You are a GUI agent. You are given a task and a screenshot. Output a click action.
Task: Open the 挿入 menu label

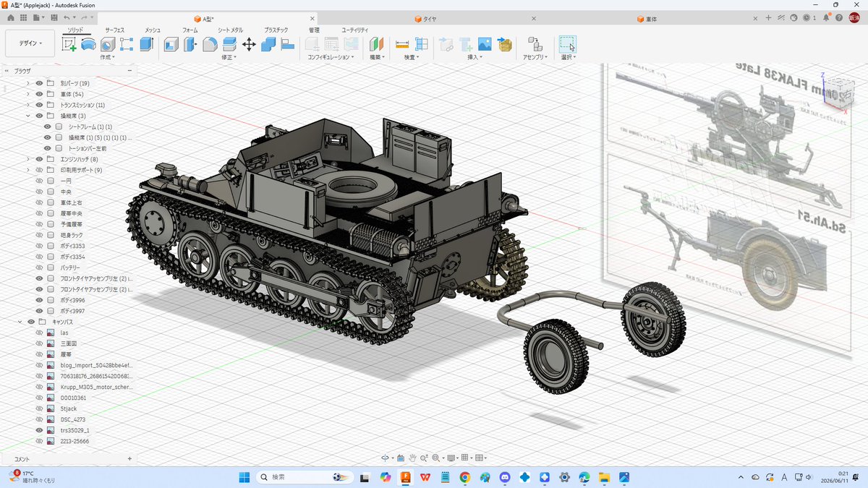pyautogui.click(x=475, y=56)
